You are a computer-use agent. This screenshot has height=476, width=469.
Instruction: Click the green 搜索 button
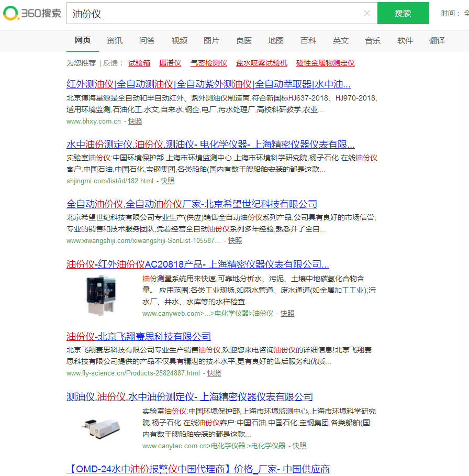pos(403,13)
